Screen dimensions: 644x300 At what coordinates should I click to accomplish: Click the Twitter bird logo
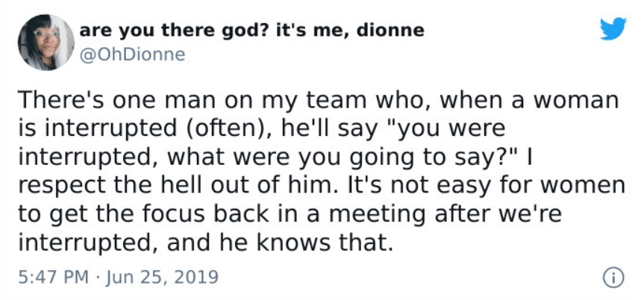tap(613, 28)
